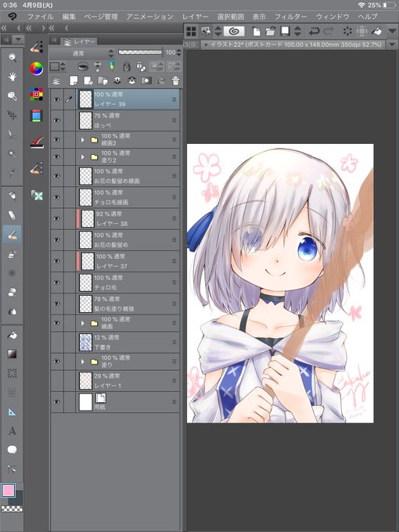Expand the 塗り2 layer folder
This screenshot has height=532, width=399.
[82, 156]
